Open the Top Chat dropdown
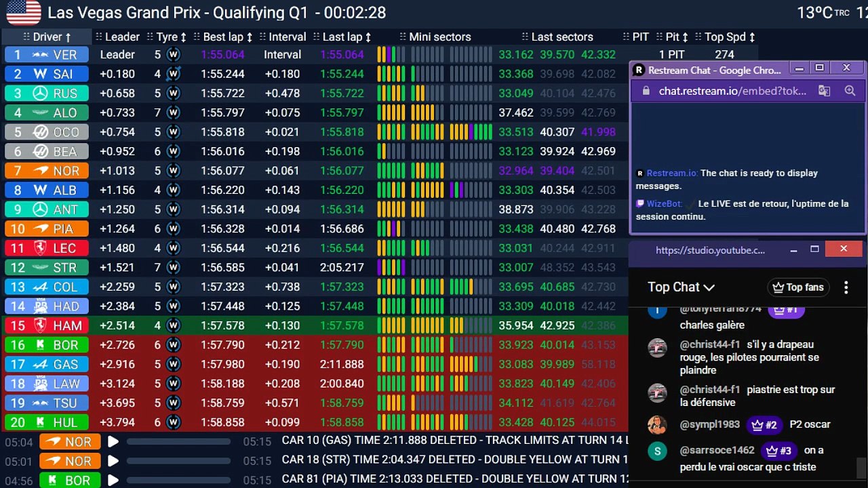 pos(681,287)
